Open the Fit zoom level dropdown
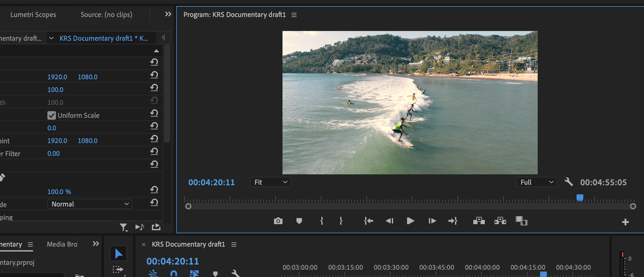The height and width of the screenshot is (277, 644). pos(270,182)
